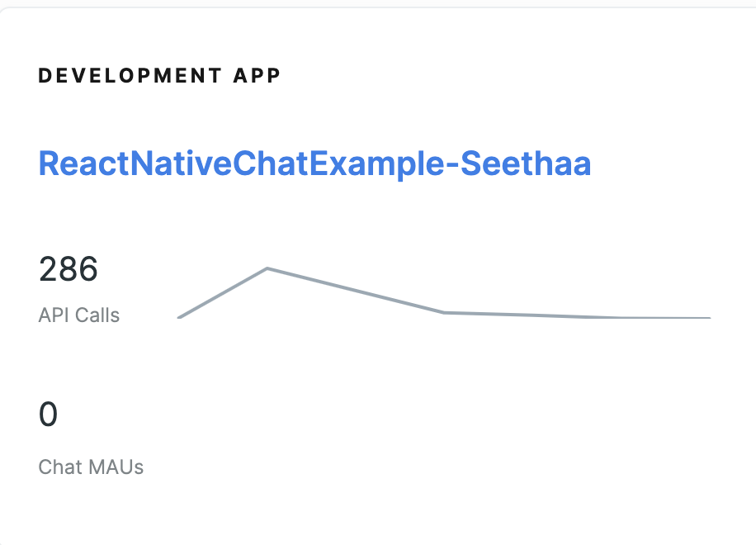Click the word DEVELOPMENT in the heading
Image resolution: width=756 pixels, height=545 pixels.
point(130,76)
